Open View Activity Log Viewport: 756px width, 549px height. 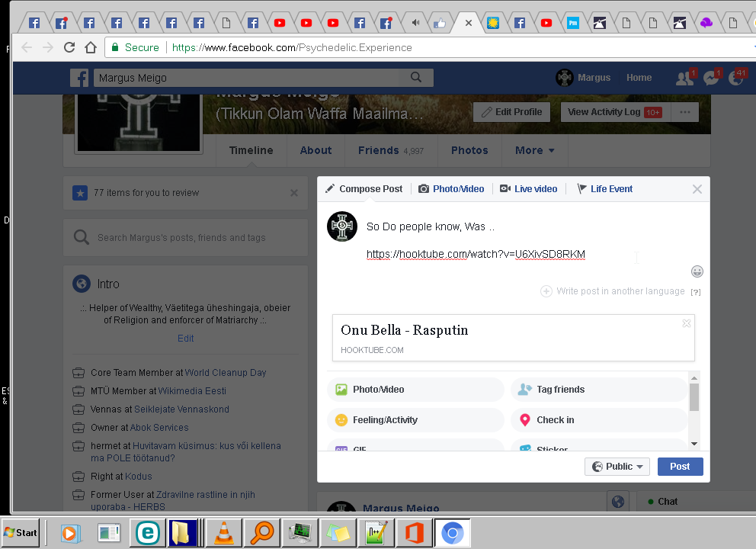(x=616, y=112)
